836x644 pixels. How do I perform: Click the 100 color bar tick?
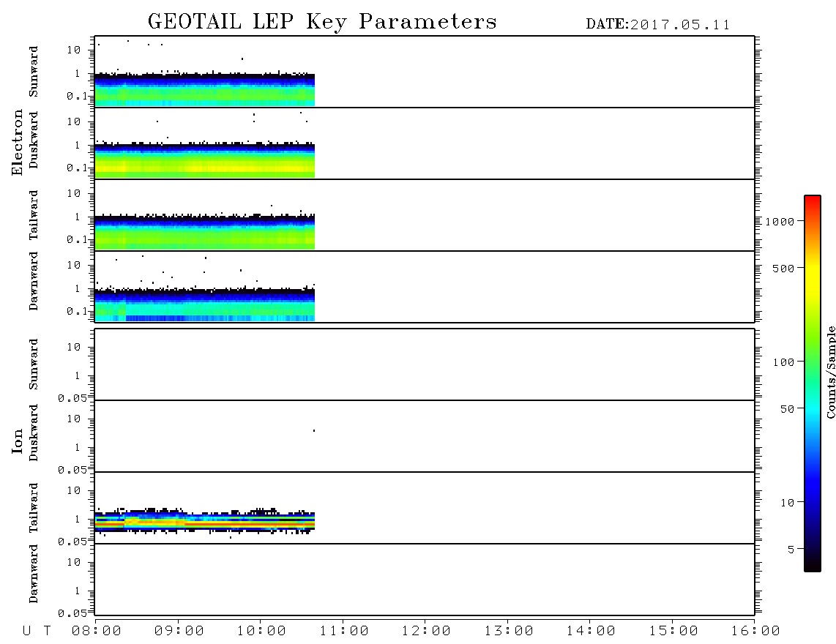tap(784, 362)
